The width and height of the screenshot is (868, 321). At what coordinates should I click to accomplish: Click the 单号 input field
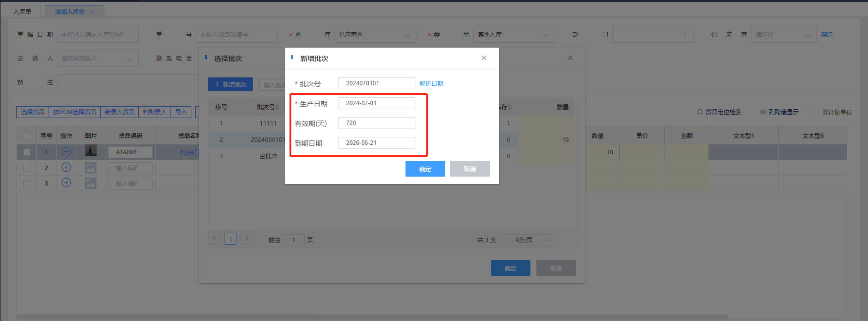pyautogui.click(x=236, y=35)
